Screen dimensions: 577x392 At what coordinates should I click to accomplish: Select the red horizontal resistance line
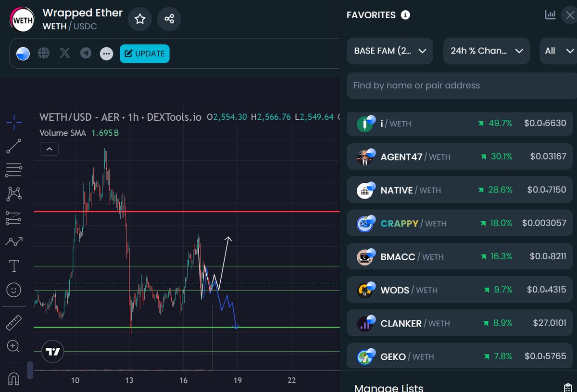[187, 211]
